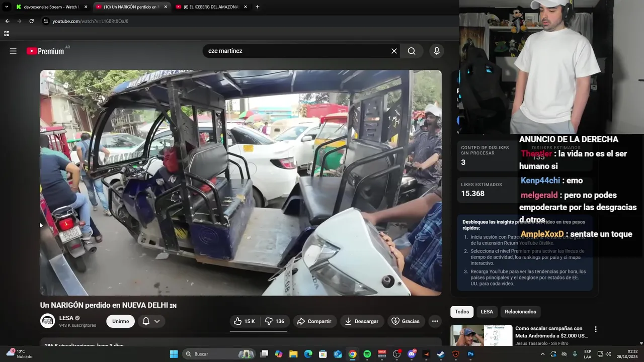Reload the current page
The height and width of the screenshot is (362, 644).
pos(31,21)
